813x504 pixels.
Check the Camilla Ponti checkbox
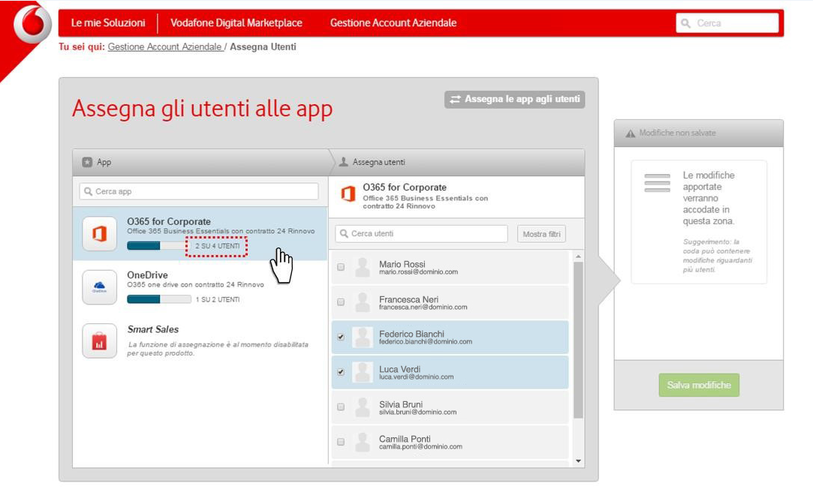tap(341, 442)
